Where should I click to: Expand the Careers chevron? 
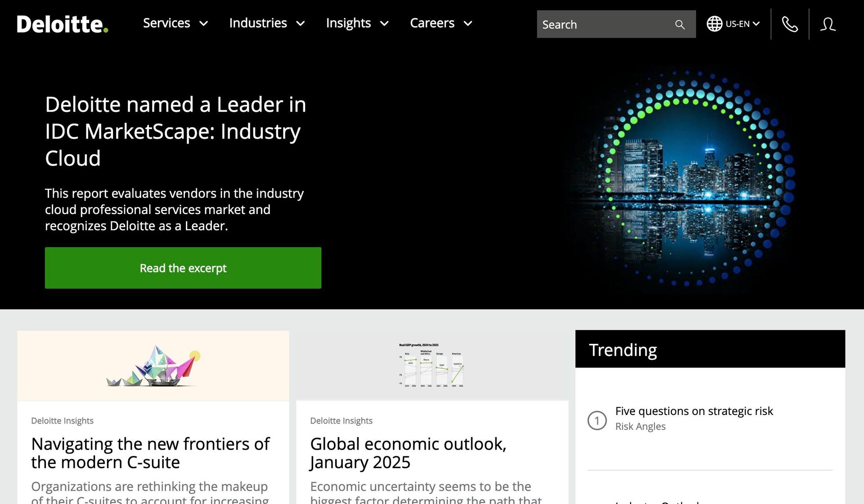point(468,24)
